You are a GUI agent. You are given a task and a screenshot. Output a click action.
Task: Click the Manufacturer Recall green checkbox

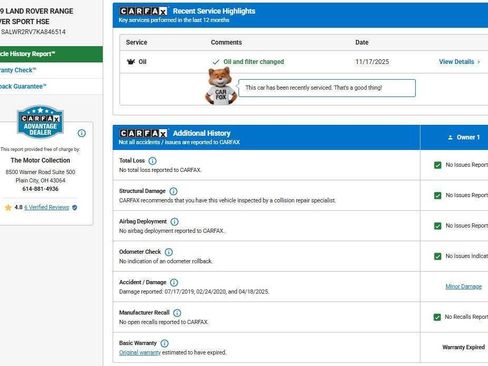pyautogui.click(x=437, y=317)
